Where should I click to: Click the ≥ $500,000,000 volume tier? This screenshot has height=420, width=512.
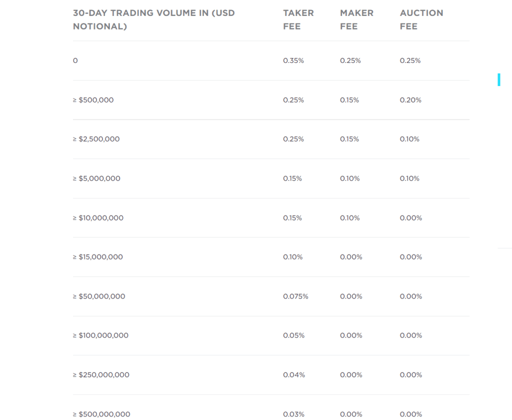pyautogui.click(x=101, y=414)
